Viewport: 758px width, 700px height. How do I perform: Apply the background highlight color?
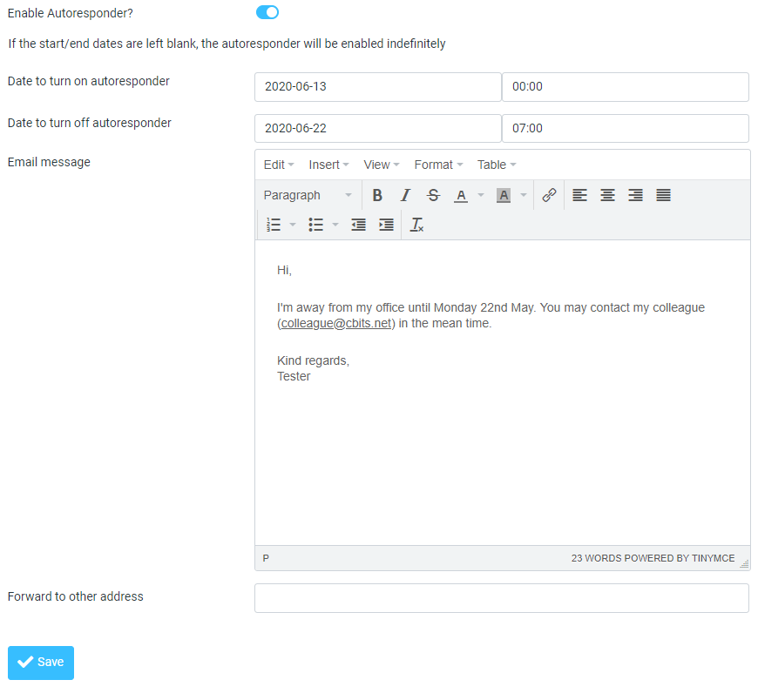(x=504, y=195)
